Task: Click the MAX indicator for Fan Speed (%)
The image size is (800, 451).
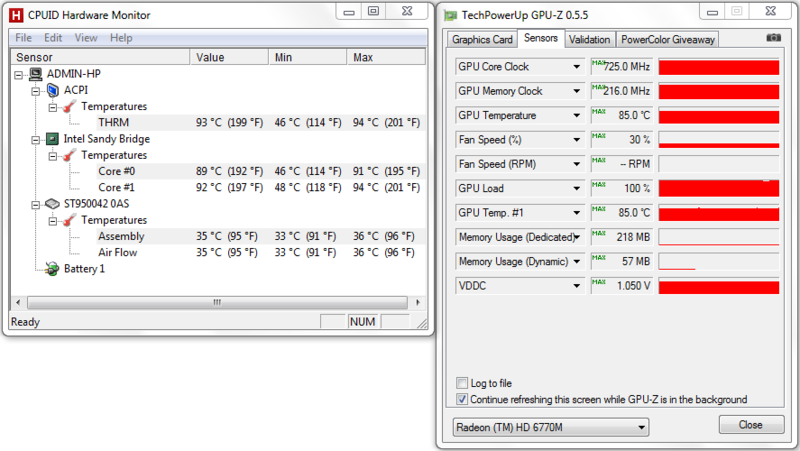Action: (598, 136)
